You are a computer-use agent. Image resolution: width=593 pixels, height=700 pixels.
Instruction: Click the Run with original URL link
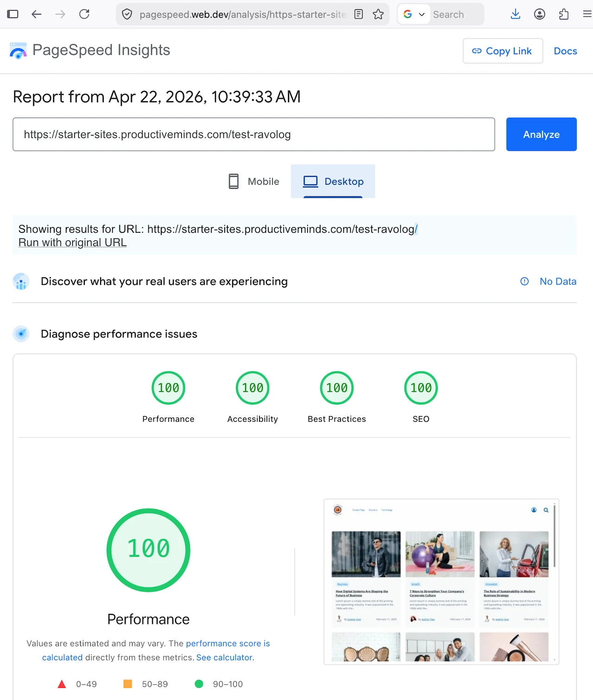click(73, 243)
